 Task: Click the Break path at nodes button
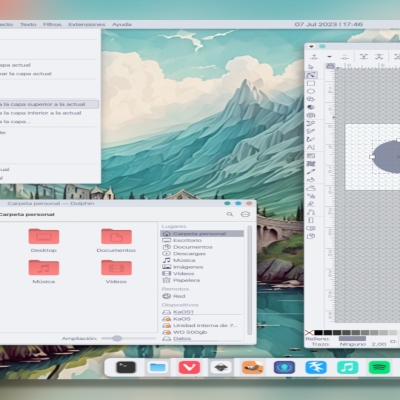pyautogui.click(x=379, y=57)
